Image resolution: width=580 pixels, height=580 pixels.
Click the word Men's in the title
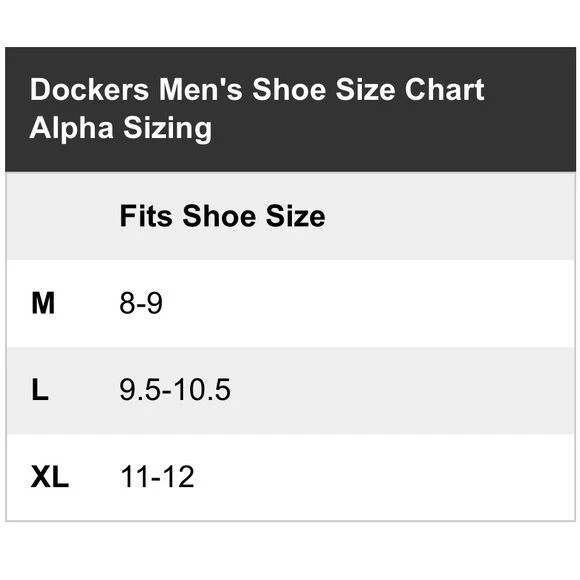(x=201, y=90)
